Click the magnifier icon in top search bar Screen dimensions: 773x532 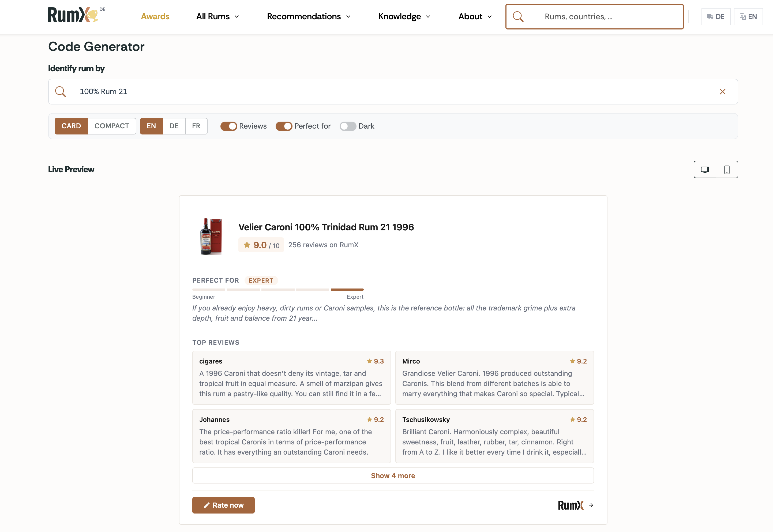[x=518, y=17]
